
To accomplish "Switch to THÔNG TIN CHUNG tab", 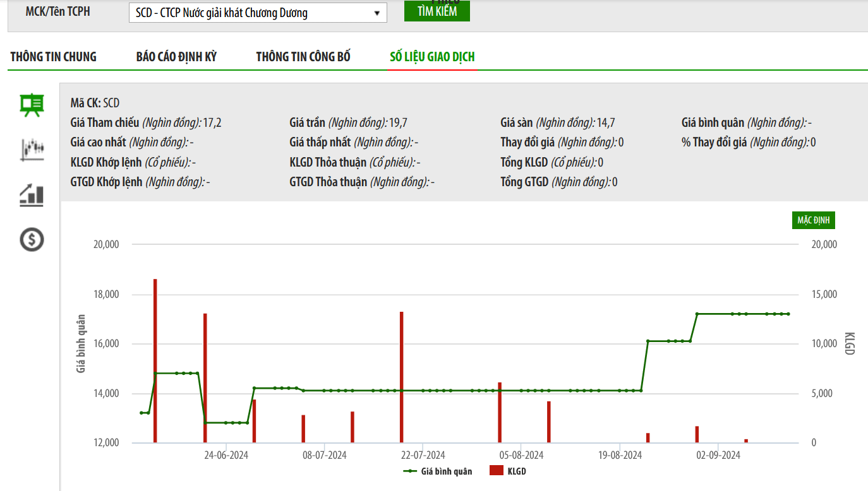I will point(54,57).
